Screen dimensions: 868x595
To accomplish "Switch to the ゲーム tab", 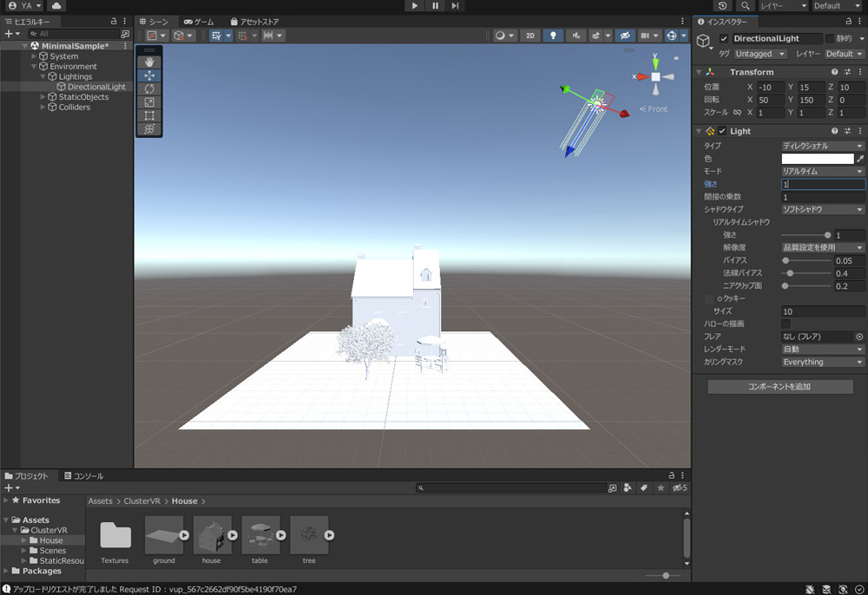I will click(199, 21).
